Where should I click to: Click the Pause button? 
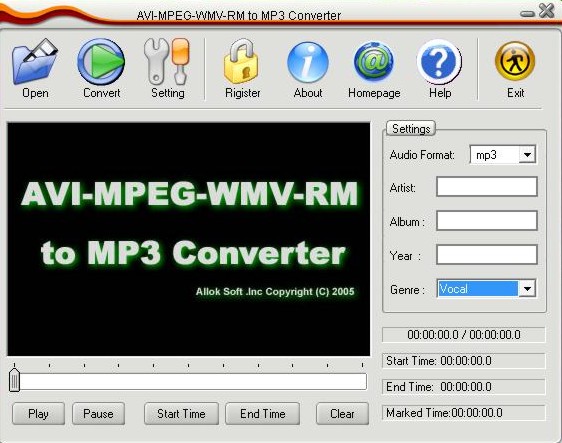coord(98,414)
